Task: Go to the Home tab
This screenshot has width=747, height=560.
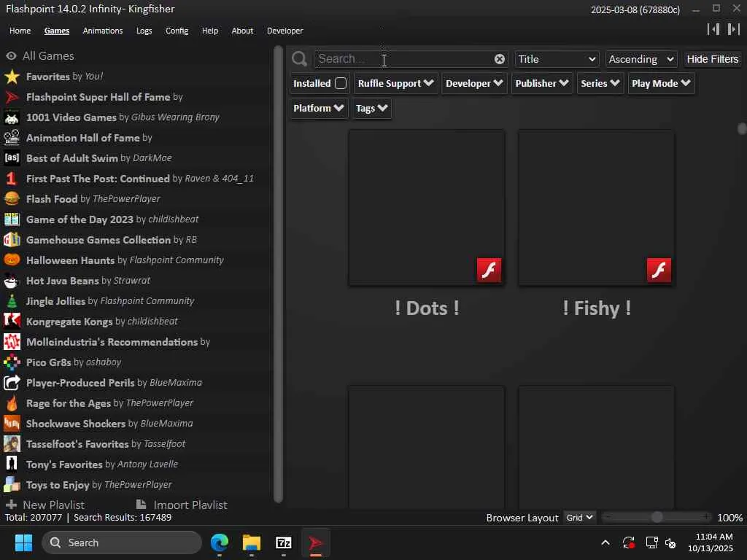Action: tap(20, 31)
